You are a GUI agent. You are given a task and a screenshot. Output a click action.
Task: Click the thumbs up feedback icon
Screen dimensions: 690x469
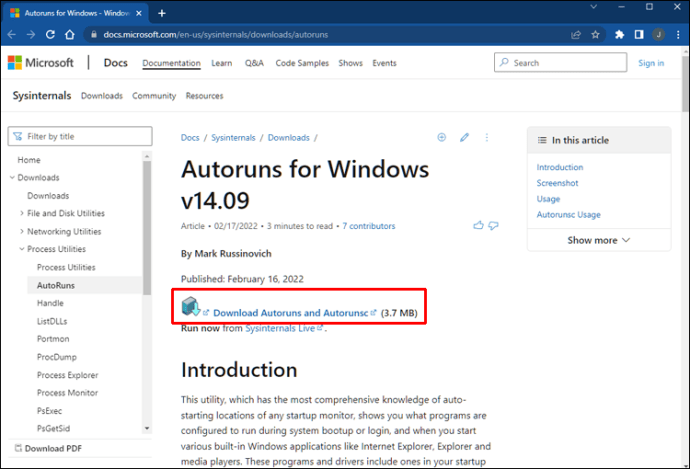point(479,226)
